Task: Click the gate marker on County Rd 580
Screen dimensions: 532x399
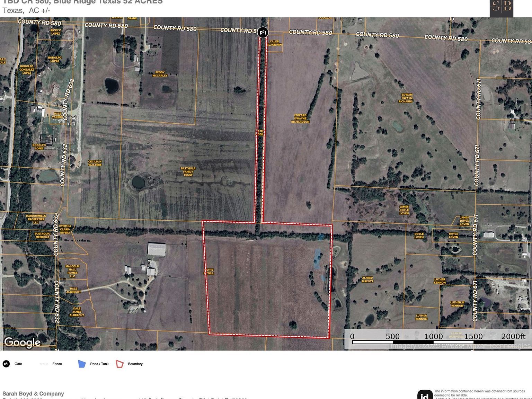Action: pyautogui.click(x=263, y=32)
